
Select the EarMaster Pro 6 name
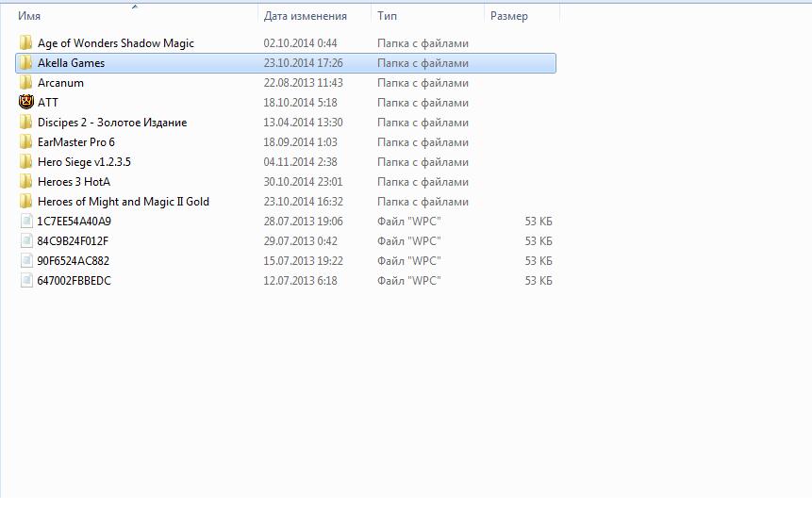[x=76, y=141]
